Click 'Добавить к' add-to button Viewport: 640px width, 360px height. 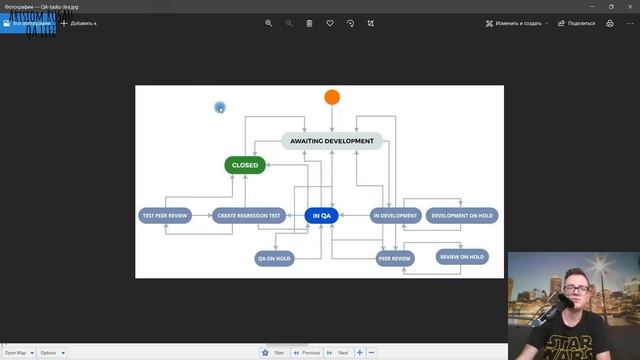coord(79,23)
